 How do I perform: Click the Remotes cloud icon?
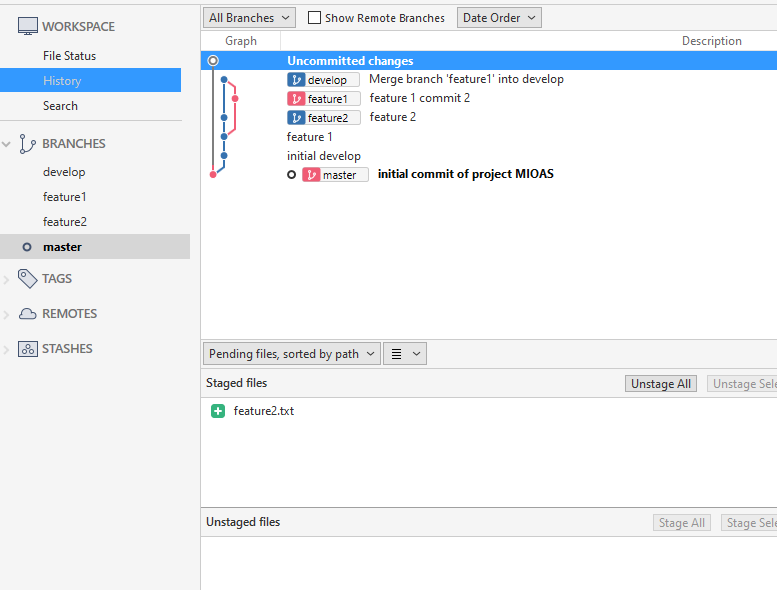pyautogui.click(x=27, y=314)
